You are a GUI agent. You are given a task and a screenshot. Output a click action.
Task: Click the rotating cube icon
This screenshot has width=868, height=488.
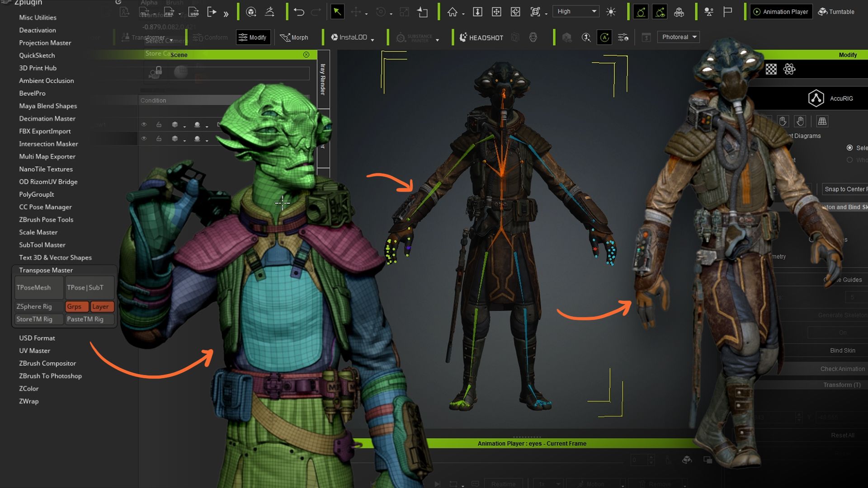coord(251,12)
